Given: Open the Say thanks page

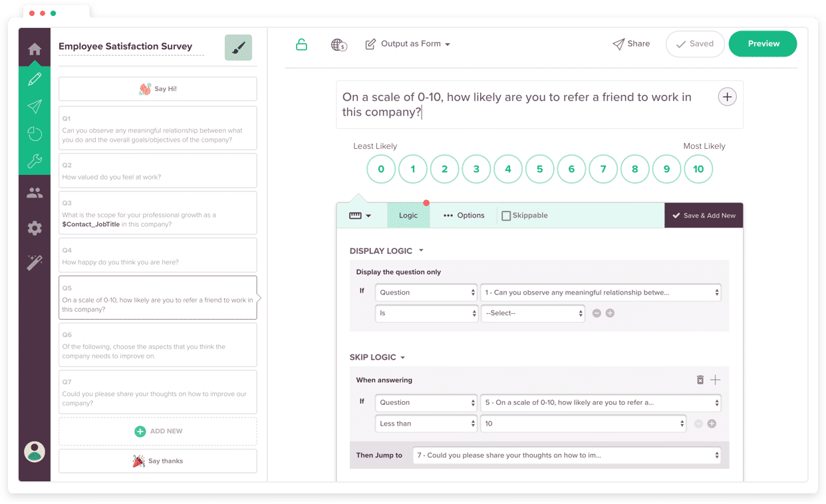Looking at the screenshot, I should 158,461.
